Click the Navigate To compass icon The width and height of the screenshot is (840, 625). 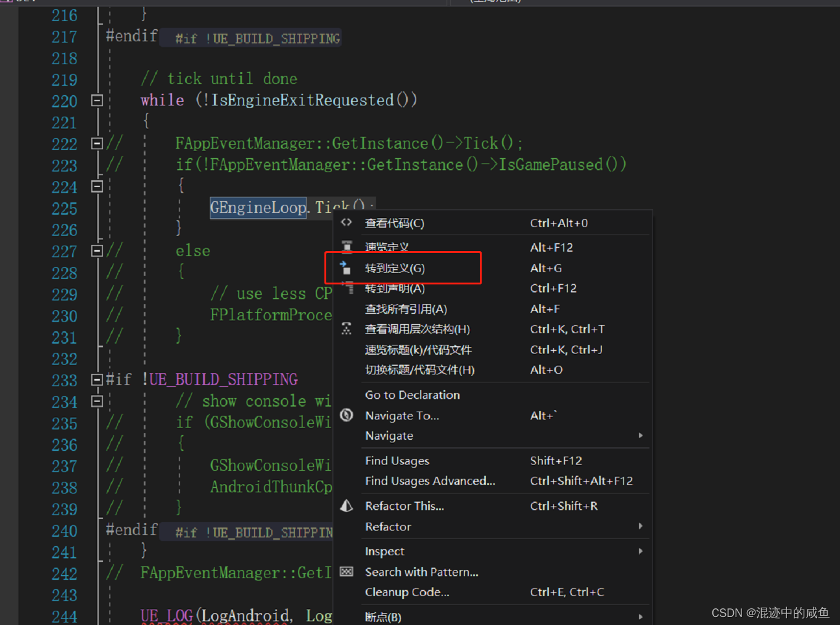point(347,415)
